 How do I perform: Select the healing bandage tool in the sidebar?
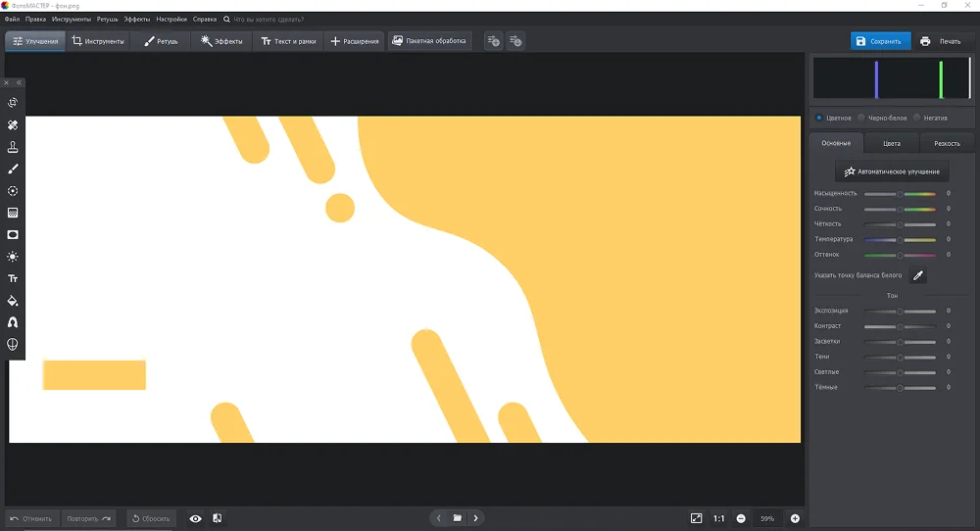click(x=13, y=125)
